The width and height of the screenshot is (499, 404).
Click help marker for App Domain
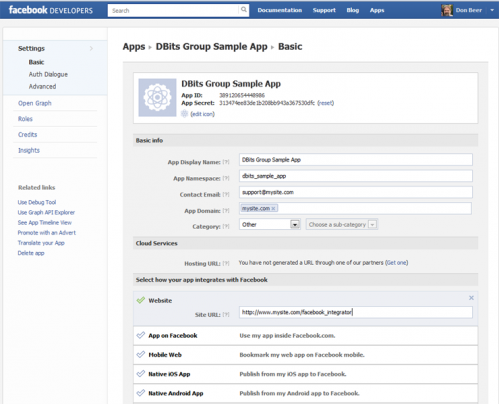[x=226, y=211]
